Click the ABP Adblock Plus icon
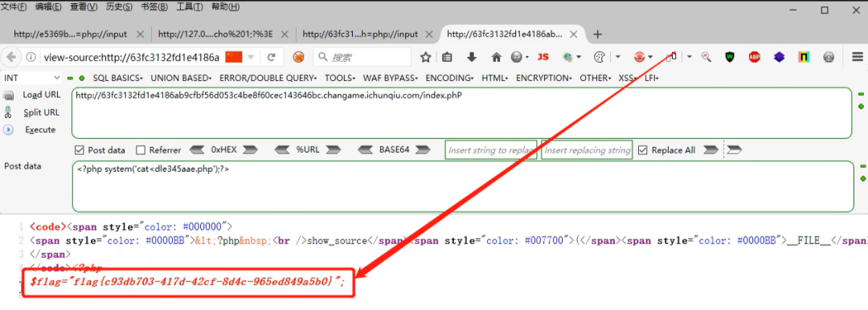 pos(754,56)
